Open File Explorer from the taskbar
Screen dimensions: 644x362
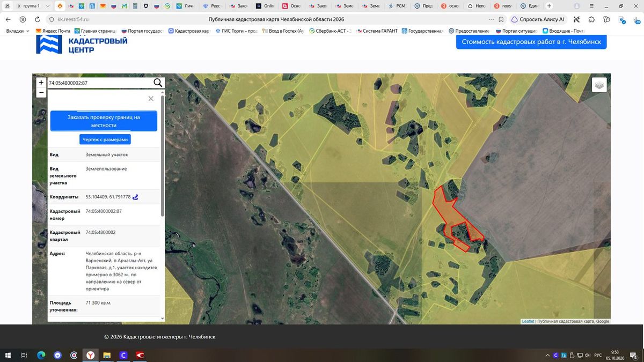(x=107, y=355)
